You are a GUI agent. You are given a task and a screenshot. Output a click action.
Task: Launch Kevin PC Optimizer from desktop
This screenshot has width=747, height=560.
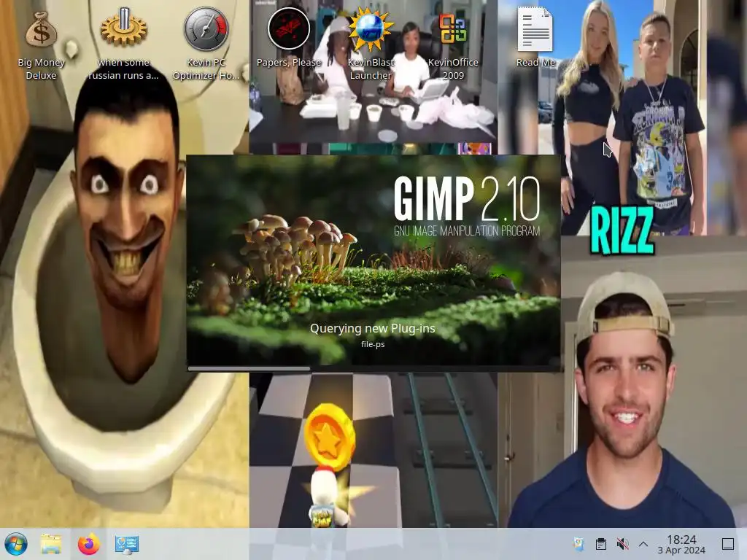(206, 44)
